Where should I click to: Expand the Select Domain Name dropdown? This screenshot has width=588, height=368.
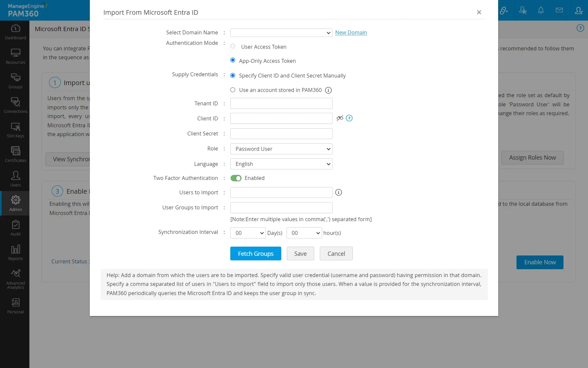(x=281, y=33)
